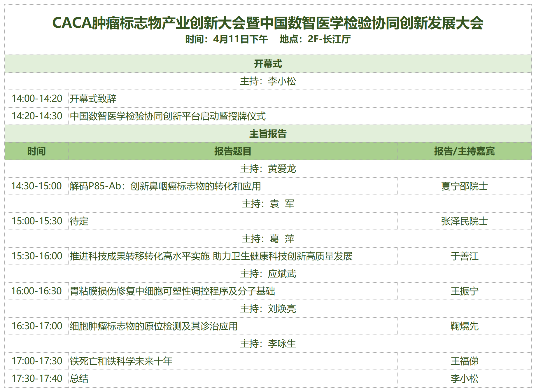This screenshot has width=536, height=392.
Task: Click the time cell '17:30-17:40'
Action: [x=37, y=379]
